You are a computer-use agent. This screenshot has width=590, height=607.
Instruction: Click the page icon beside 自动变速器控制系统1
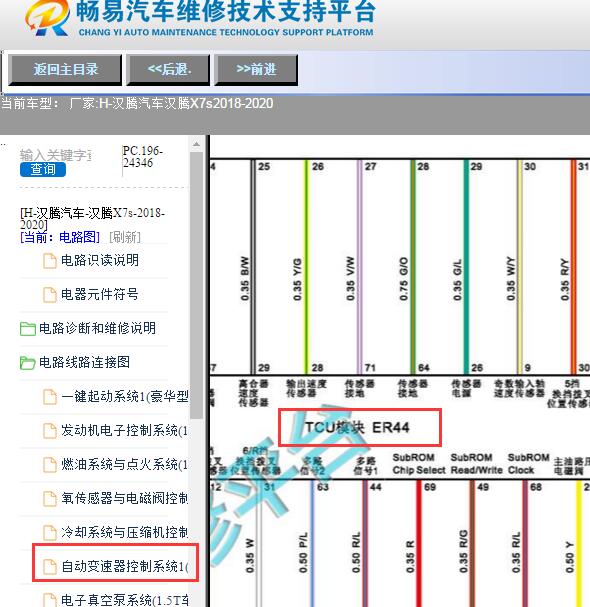50,567
